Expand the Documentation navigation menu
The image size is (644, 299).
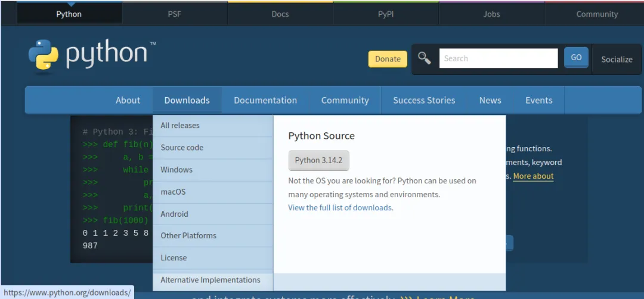265,100
